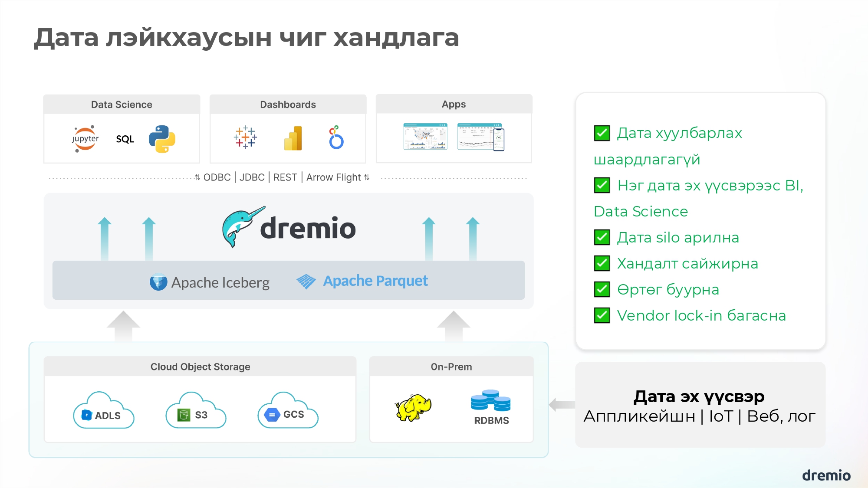Click the Dashboards header
Image resolution: width=868 pixels, height=488 pixels.
[288, 105]
